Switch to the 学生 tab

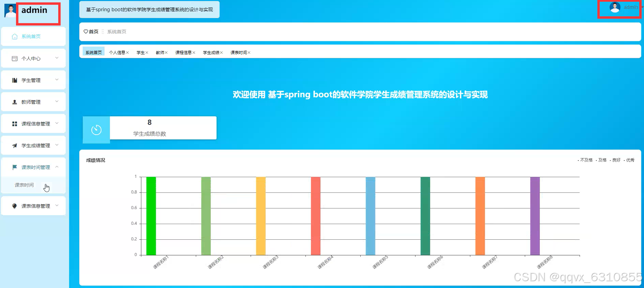[x=141, y=53]
